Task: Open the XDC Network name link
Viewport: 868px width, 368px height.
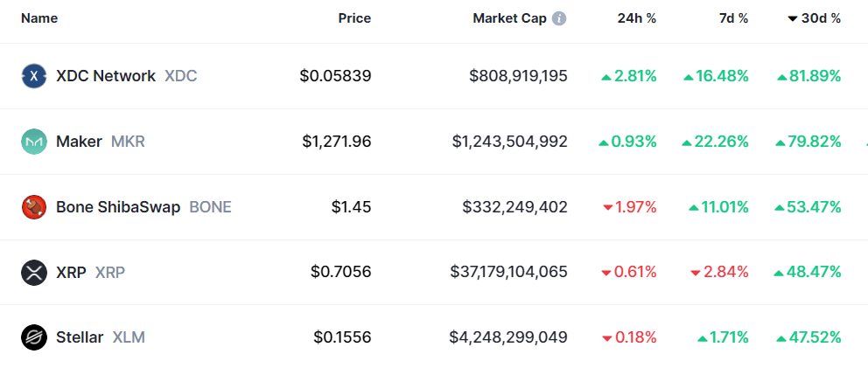Action: click(106, 76)
